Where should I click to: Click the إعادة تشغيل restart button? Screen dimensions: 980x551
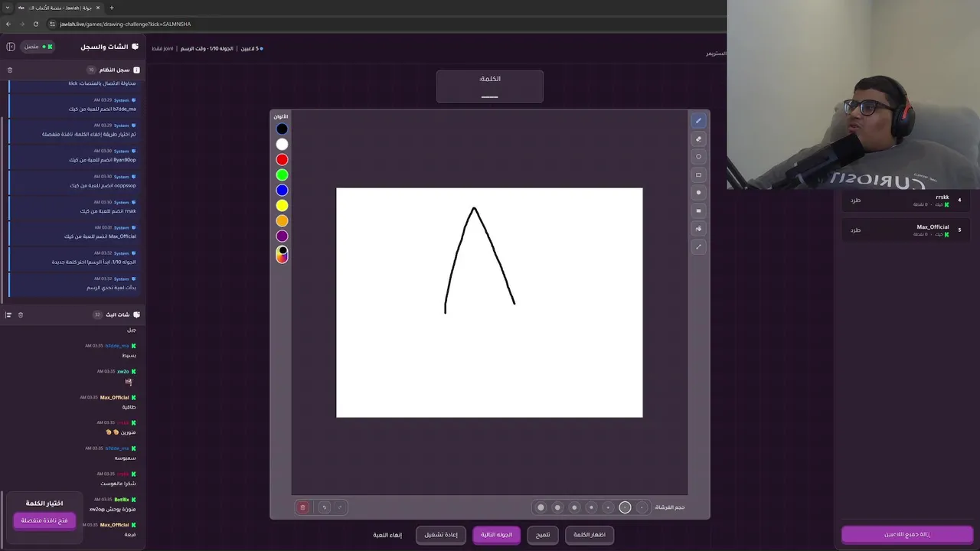tap(441, 535)
